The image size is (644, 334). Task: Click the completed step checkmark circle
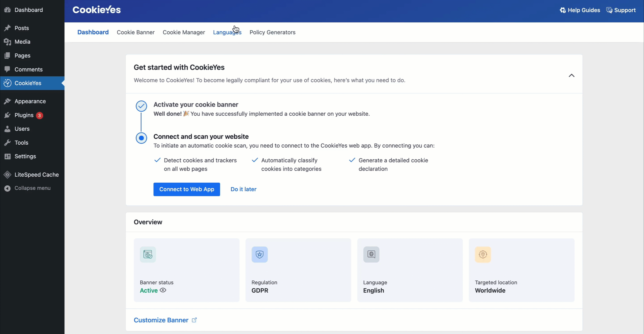141,106
